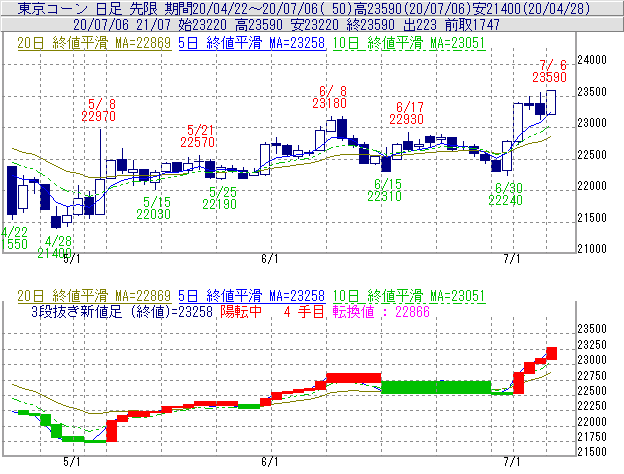Click the long-wick candle under 5/8 22970
Screen dimensions: 624x474
pos(100,172)
